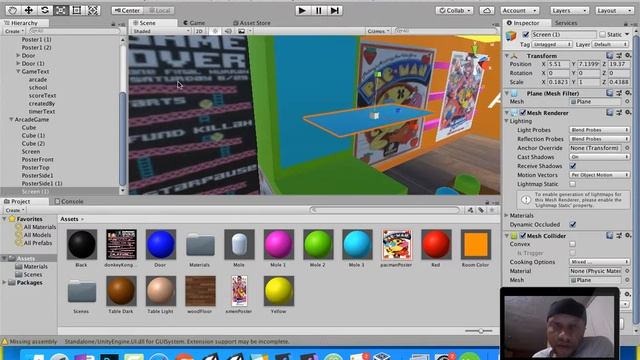Collapse the ArcadeGame hierarchy item

pos(11,120)
